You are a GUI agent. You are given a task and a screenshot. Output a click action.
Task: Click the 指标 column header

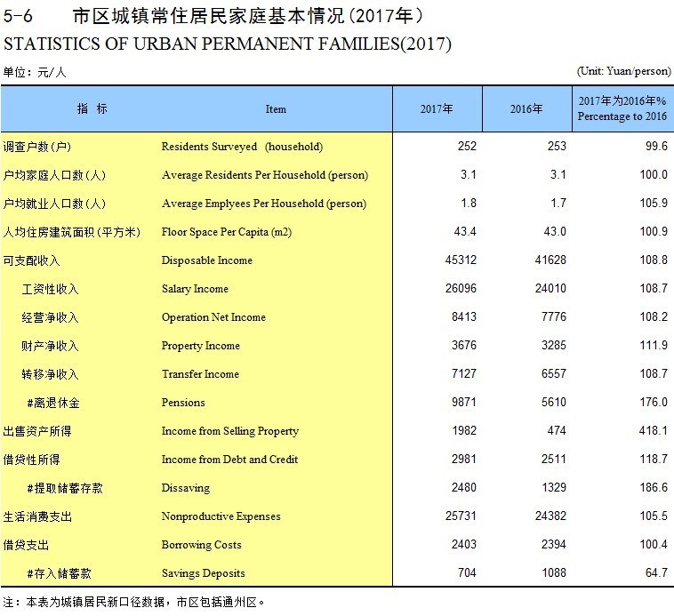tap(92, 108)
